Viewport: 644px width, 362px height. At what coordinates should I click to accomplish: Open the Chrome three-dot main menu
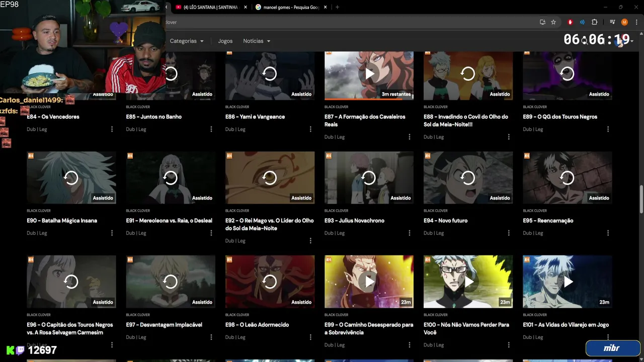coord(636,22)
